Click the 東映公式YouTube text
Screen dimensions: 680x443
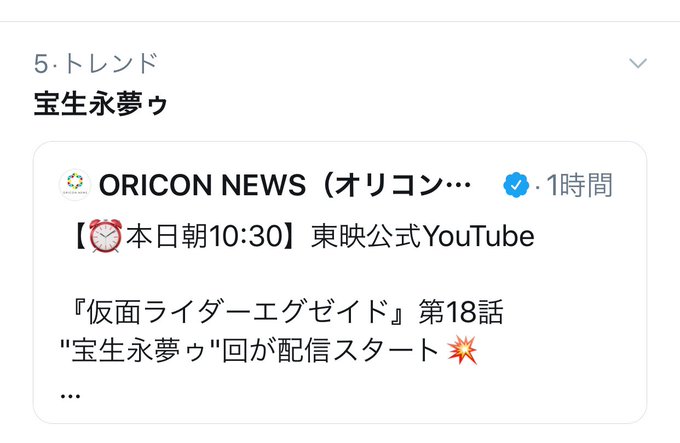tap(423, 236)
